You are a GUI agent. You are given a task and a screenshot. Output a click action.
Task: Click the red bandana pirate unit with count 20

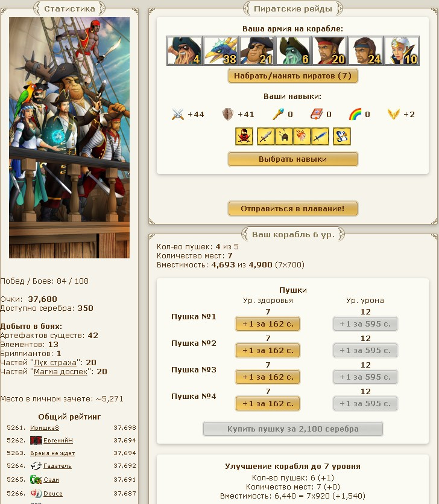[329, 51]
